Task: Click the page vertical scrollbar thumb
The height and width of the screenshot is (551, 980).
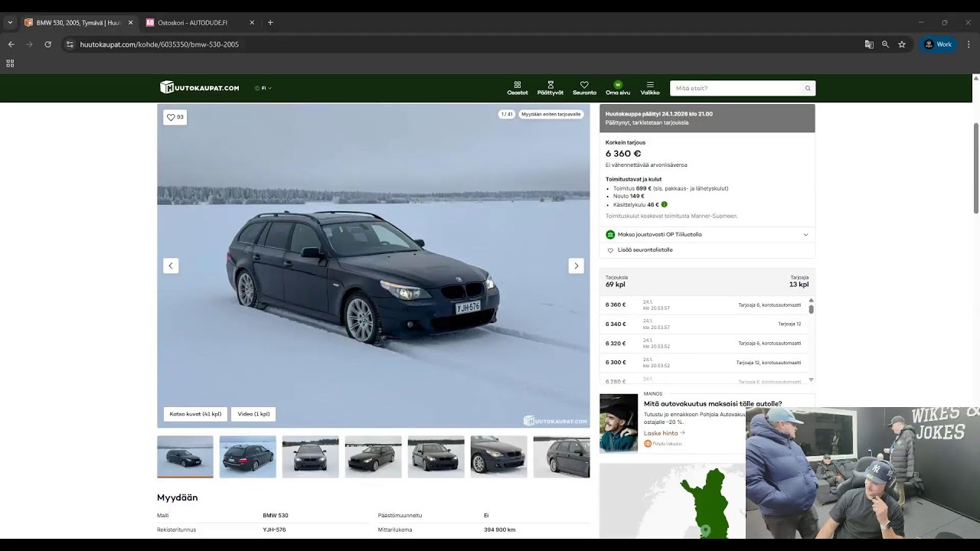Action: click(x=975, y=168)
